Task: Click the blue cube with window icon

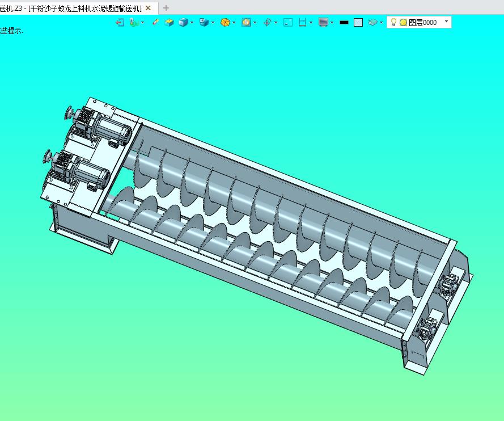Action: click(204, 22)
